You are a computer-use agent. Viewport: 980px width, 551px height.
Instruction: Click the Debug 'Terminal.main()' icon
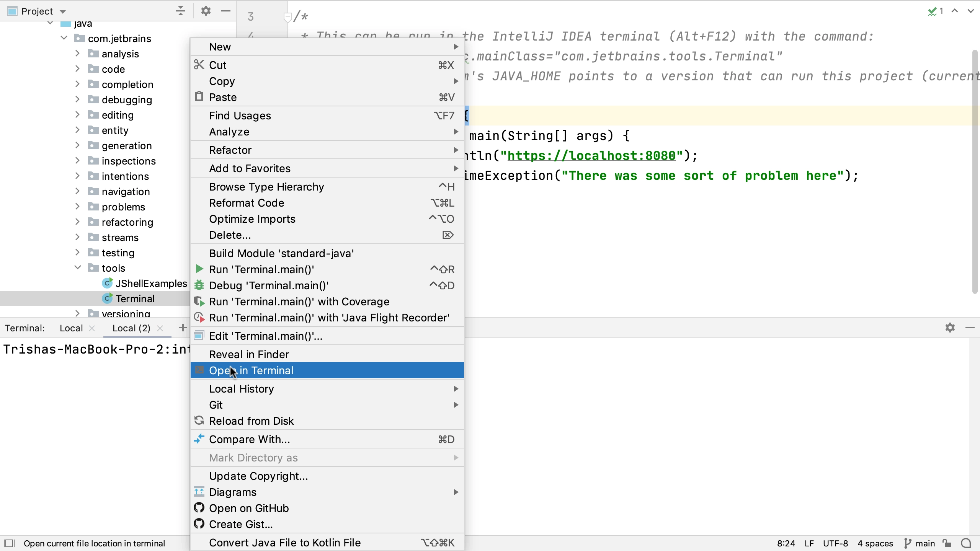pyautogui.click(x=199, y=285)
